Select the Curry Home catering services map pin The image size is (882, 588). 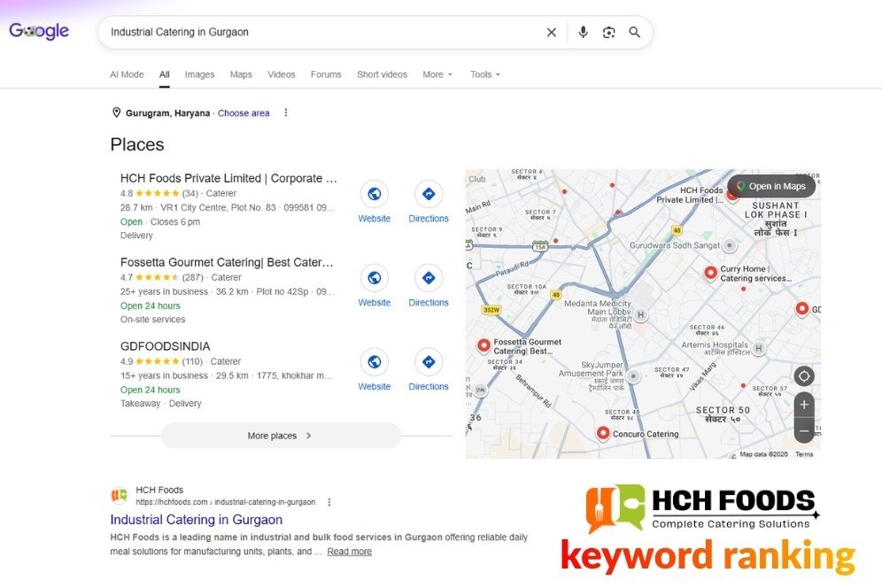[710, 273]
